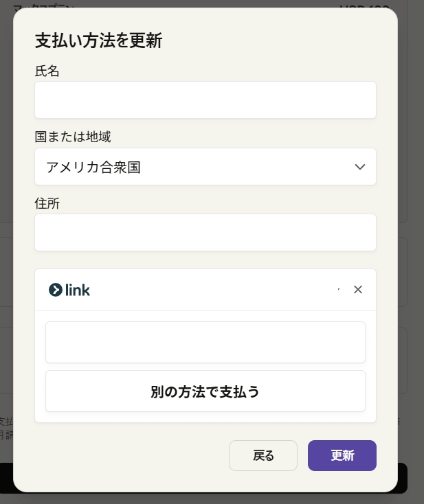Viewport: 424px width, 504px height.
Task: Click the 国または地域 field label
Action: click(x=73, y=137)
